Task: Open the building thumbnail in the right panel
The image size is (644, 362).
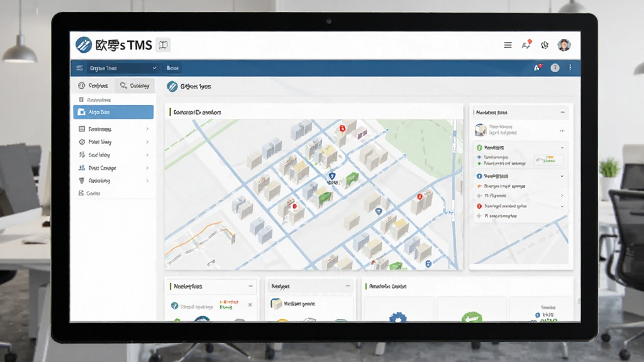Action: click(480, 129)
